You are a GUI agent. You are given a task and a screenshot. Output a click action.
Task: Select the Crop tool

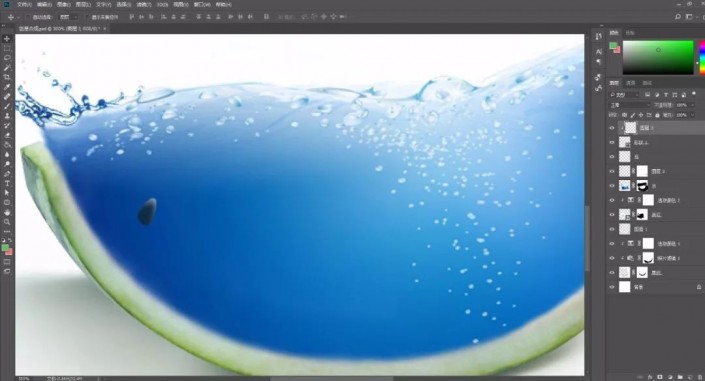click(7, 77)
